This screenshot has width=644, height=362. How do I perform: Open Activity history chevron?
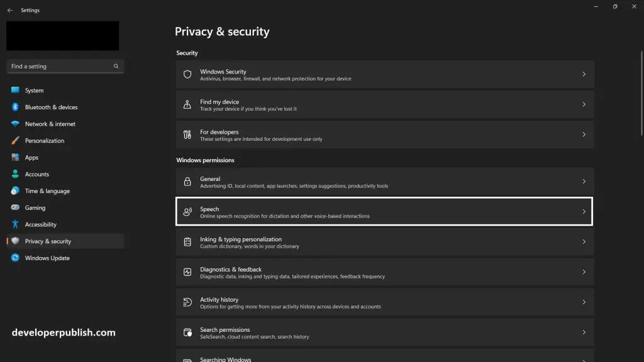tap(584, 302)
